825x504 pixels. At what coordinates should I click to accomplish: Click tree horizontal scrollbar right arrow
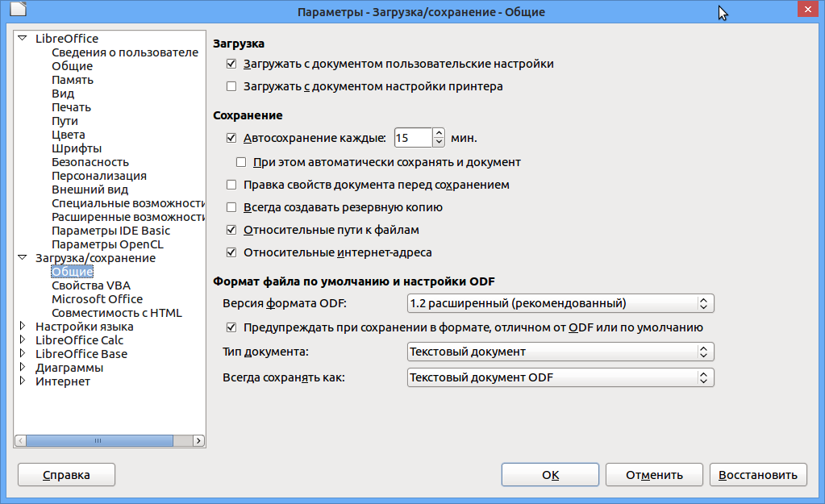pyautogui.click(x=198, y=440)
